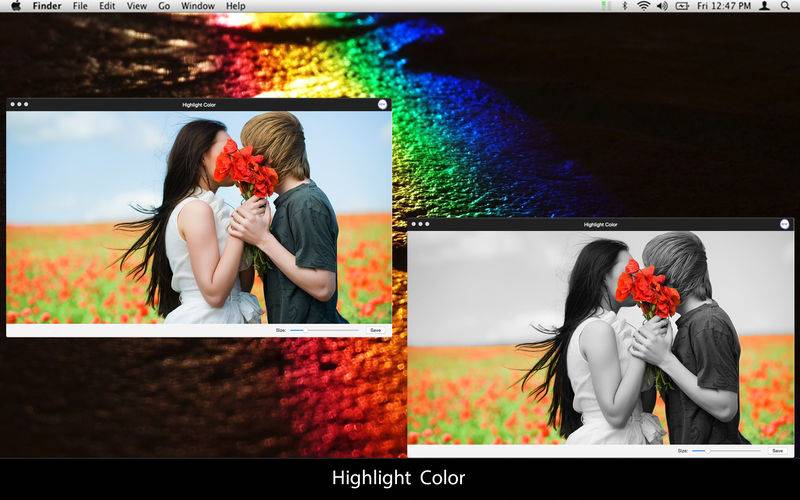800x500 pixels.
Task: Click round New icon in color photo window
Action: (x=382, y=105)
